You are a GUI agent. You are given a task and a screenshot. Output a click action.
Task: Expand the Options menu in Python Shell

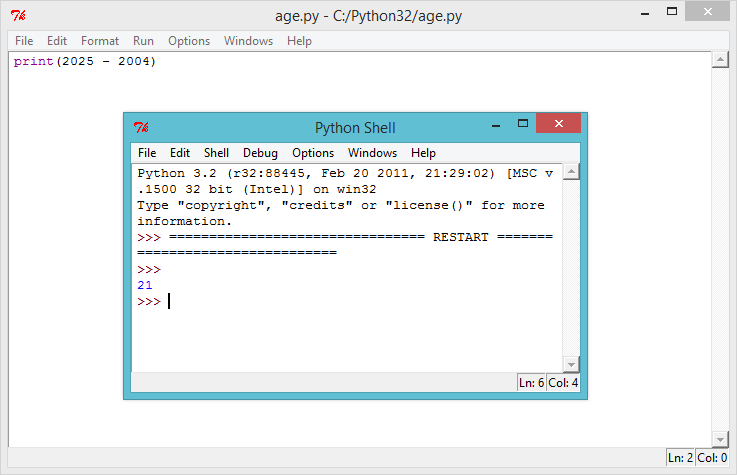pyautogui.click(x=313, y=153)
